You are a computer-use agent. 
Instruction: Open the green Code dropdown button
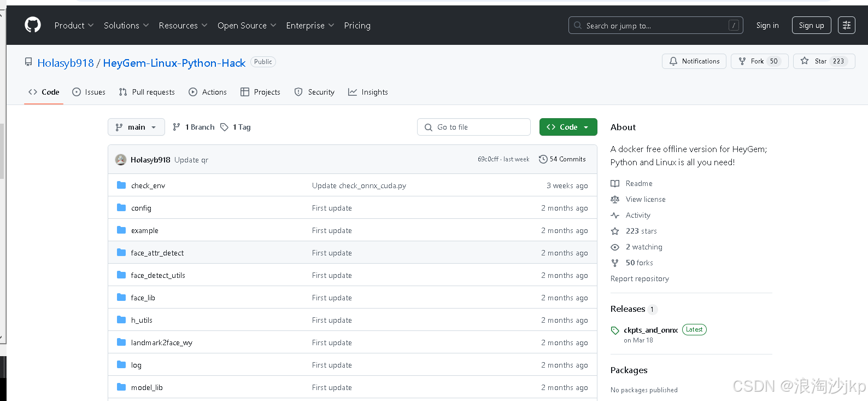568,127
